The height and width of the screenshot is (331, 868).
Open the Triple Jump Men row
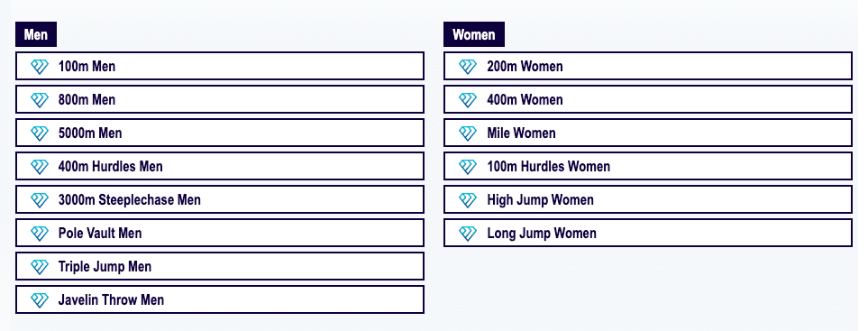click(220, 266)
